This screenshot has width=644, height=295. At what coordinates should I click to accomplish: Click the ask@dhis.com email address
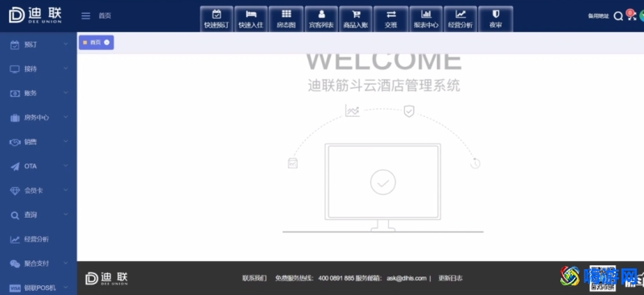pyautogui.click(x=407, y=278)
